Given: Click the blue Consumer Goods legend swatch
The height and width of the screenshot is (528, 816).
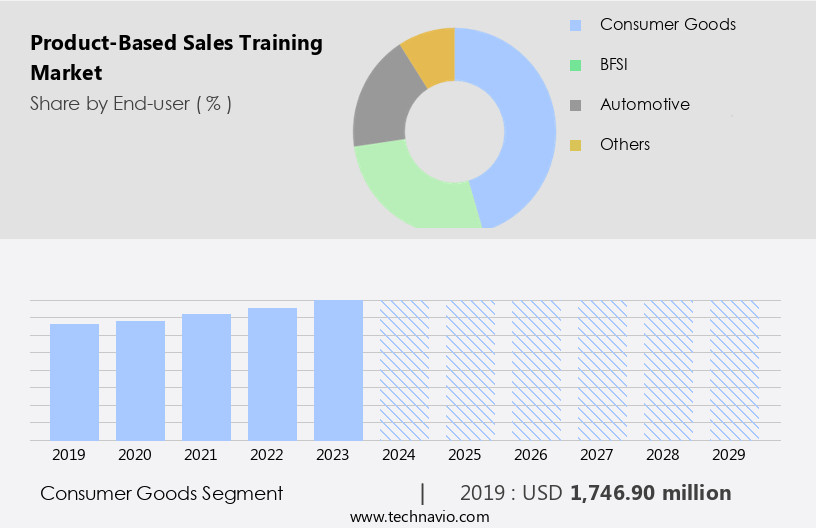Looking at the screenshot, I should click(x=575, y=25).
